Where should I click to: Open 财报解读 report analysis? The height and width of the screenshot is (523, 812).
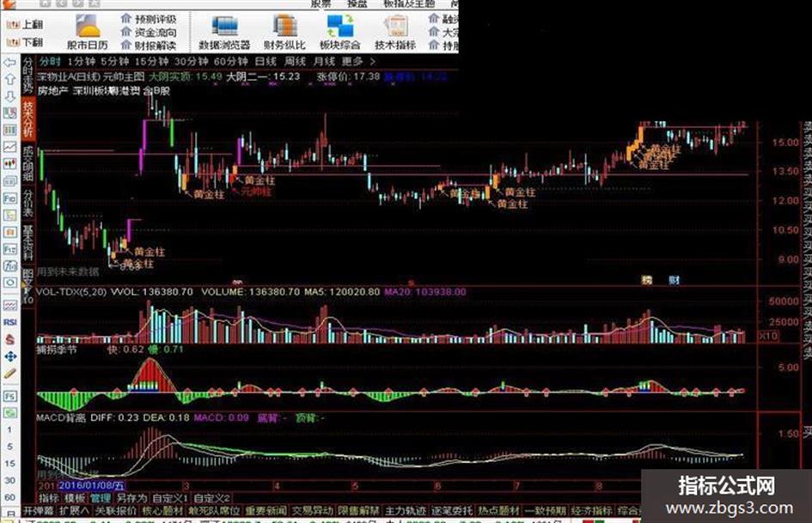[149, 45]
